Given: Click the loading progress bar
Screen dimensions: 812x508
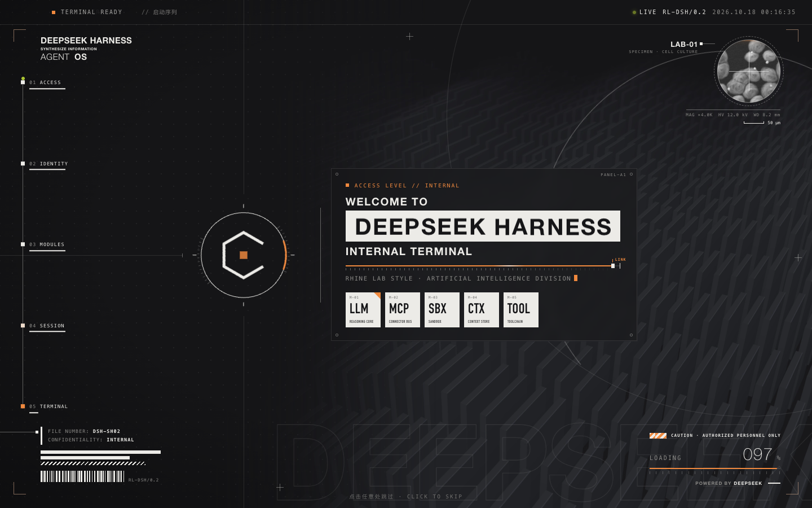Looking at the screenshot, I should pos(715,468).
